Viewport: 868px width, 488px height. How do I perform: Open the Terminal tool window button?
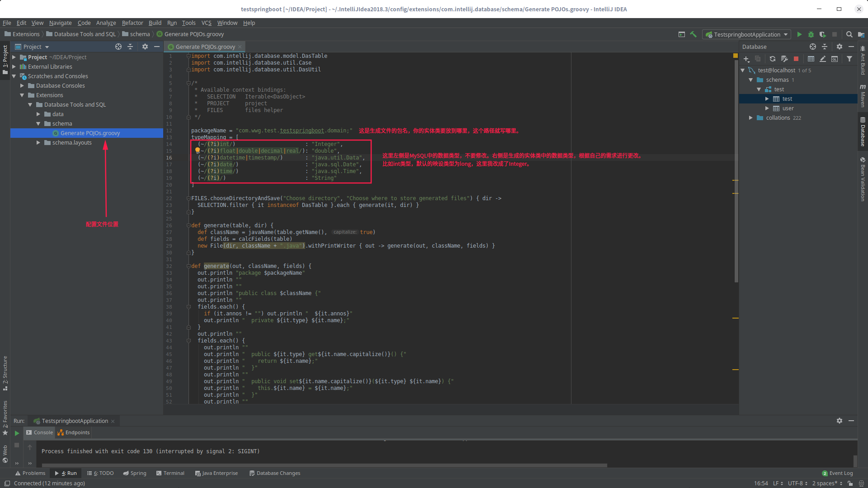point(170,473)
